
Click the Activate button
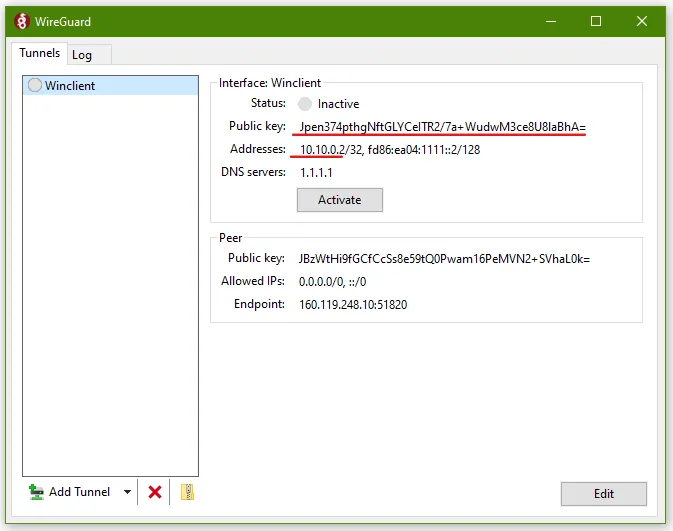340,200
